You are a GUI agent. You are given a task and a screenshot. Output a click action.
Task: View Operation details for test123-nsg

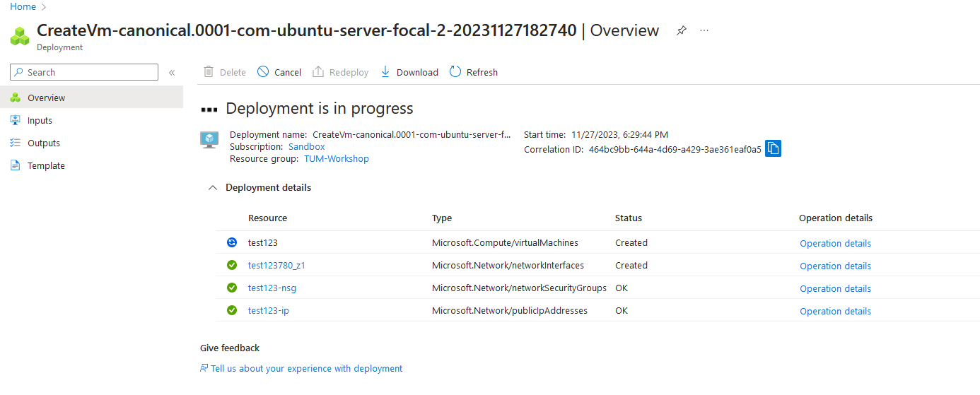point(836,289)
